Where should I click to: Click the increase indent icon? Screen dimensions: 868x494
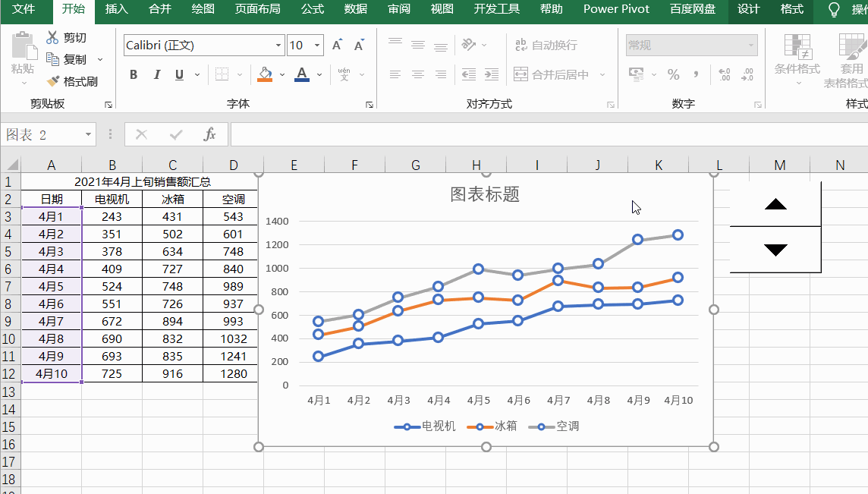click(492, 74)
